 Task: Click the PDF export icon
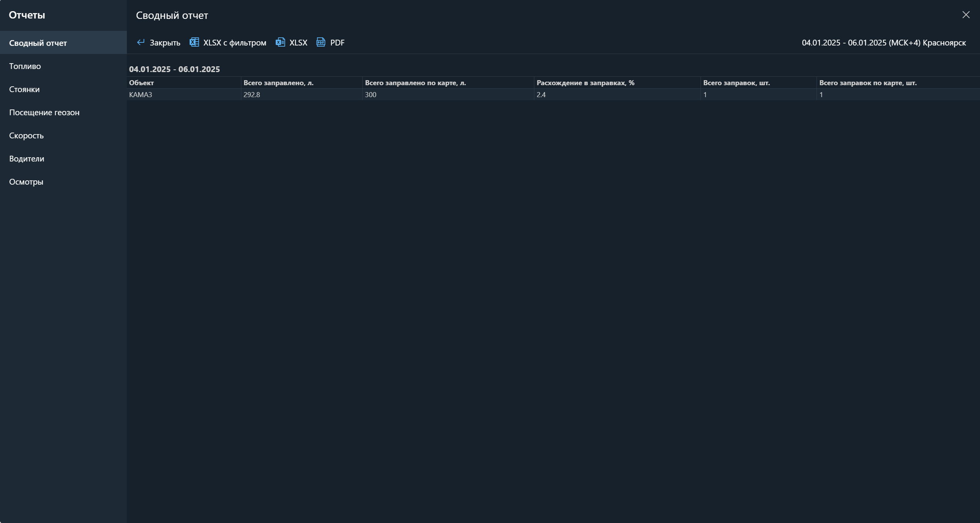pos(321,42)
